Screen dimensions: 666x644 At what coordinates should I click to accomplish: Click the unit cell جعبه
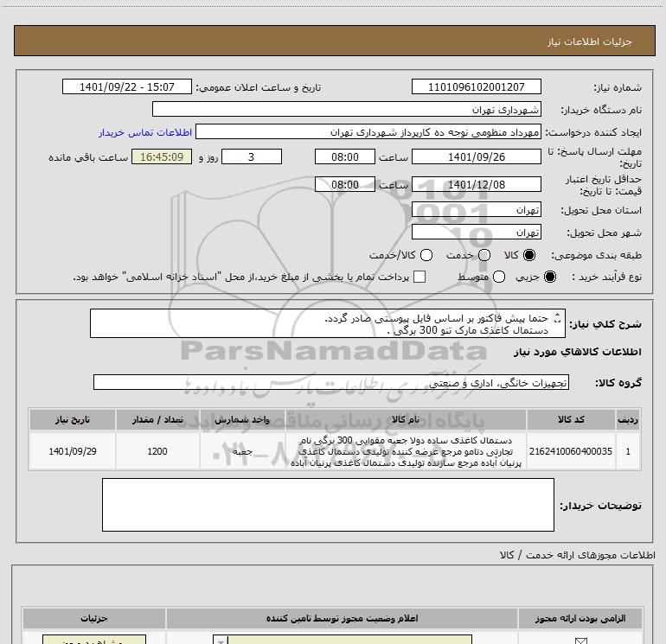point(242,451)
